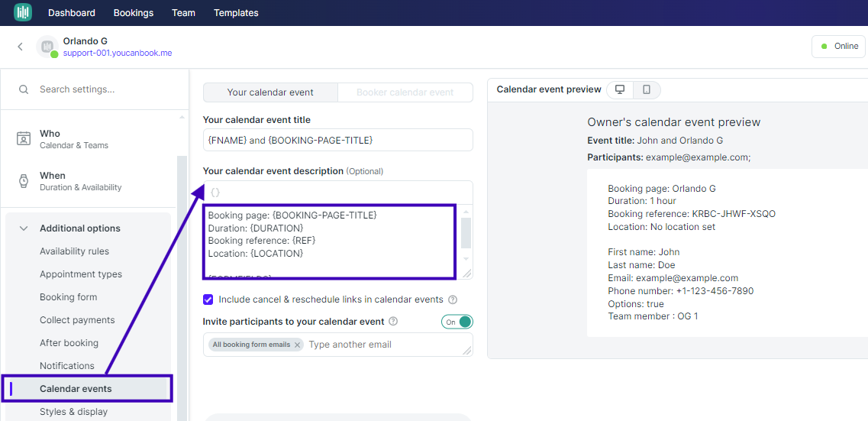Turn off Invite participants toggle
Screen dimensions: 868x421
[457, 322]
